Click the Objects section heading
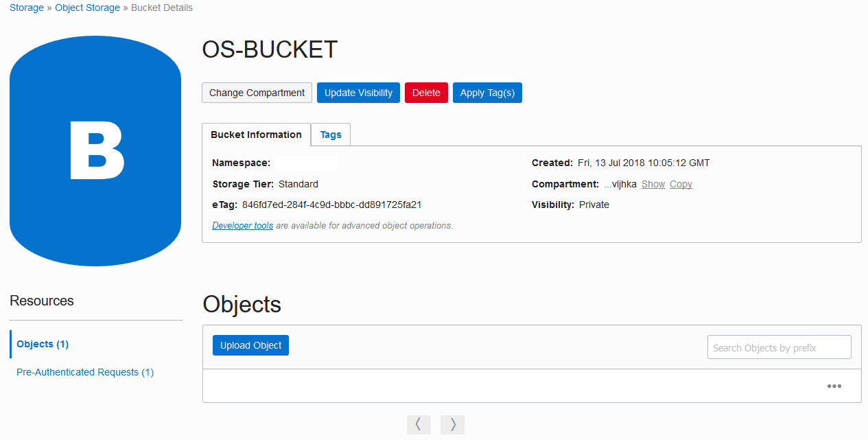The height and width of the screenshot is (440, 868). point(242,305)
